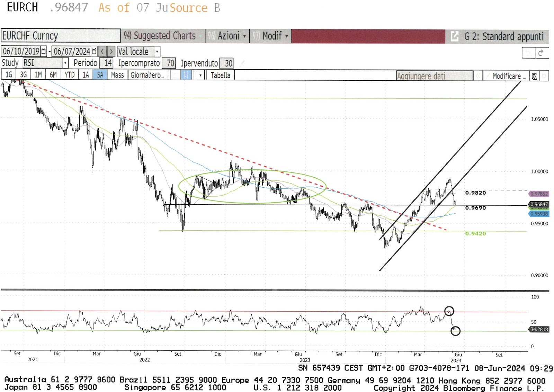Image resolution: width=554 pixels, height=392 pixels.
Task: Click the start date field 06/10/2019
Action: pos(21,52)
